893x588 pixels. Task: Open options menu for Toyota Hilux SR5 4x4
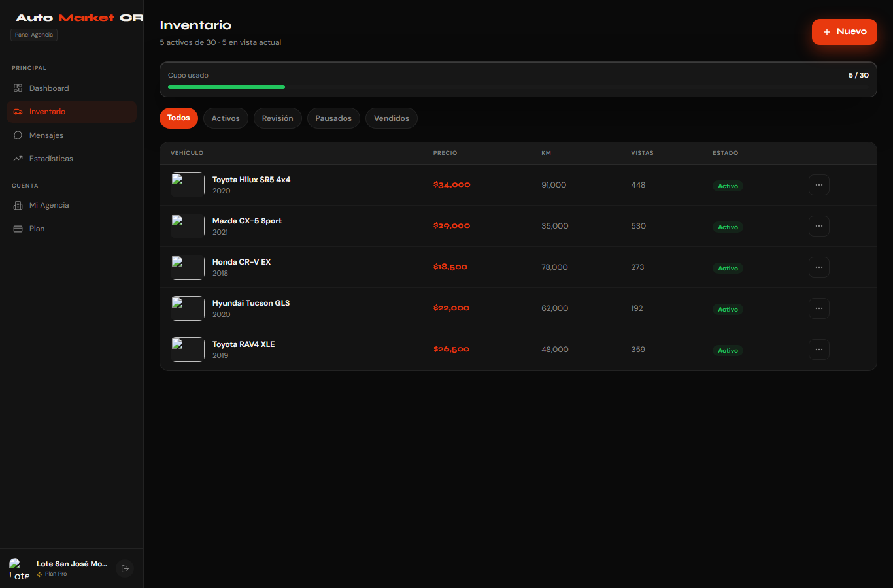coord(819,185)
